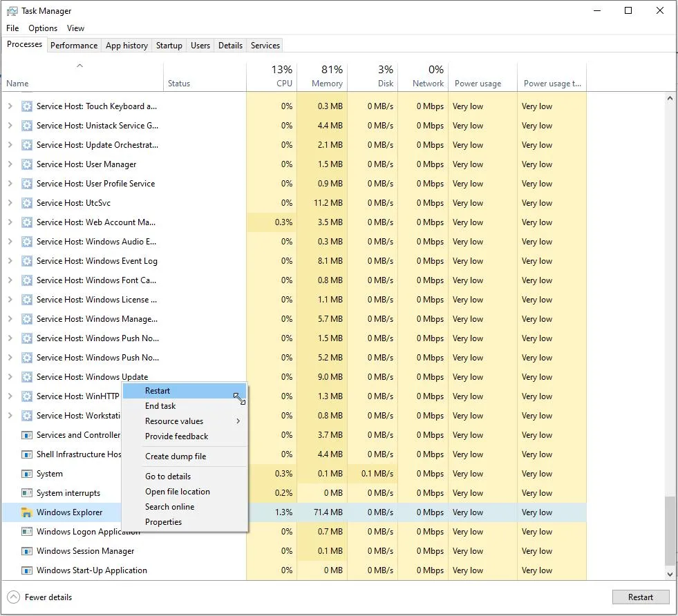Expand Service Host: UtcSvc row

point(10,203)
